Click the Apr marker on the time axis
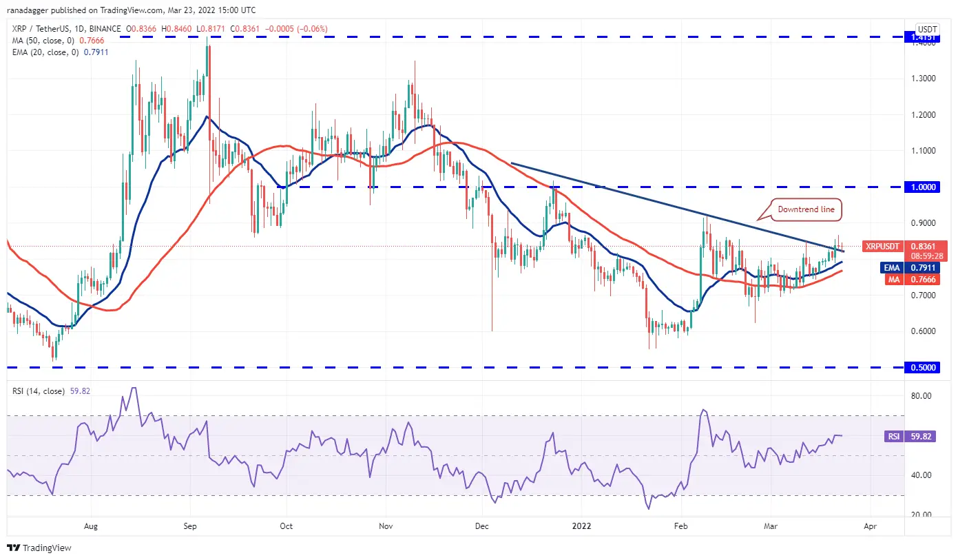Image resolution: width=958 pixels, height=560 pixels. 869,526
